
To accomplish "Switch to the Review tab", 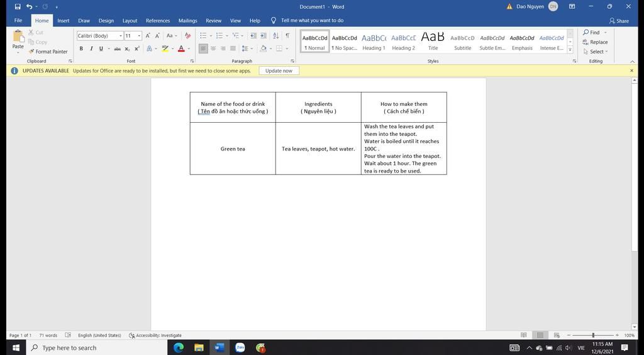I will [x=214, y=21].
